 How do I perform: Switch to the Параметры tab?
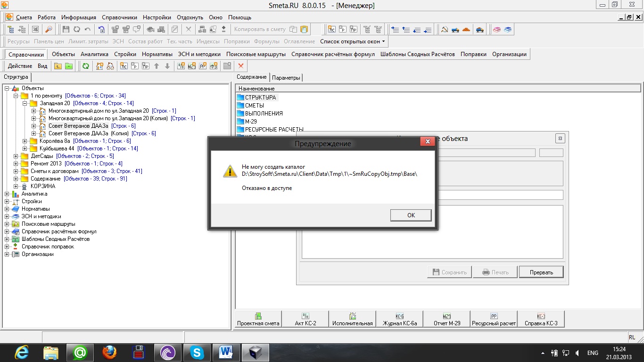(x=286, y=78)
